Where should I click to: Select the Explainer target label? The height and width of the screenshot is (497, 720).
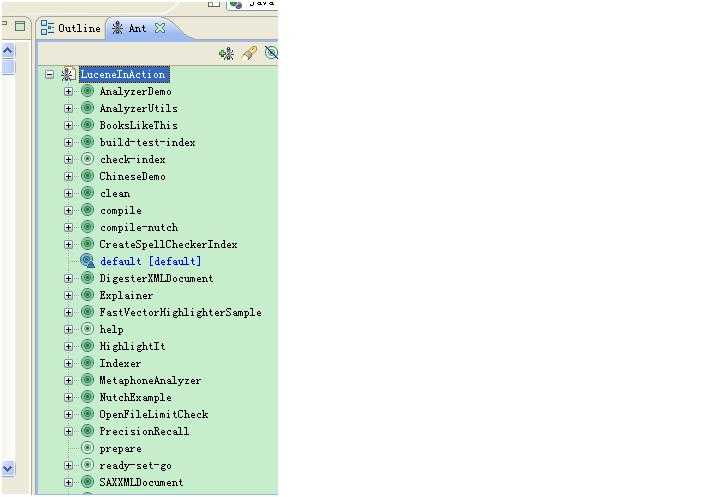[126, 295]
